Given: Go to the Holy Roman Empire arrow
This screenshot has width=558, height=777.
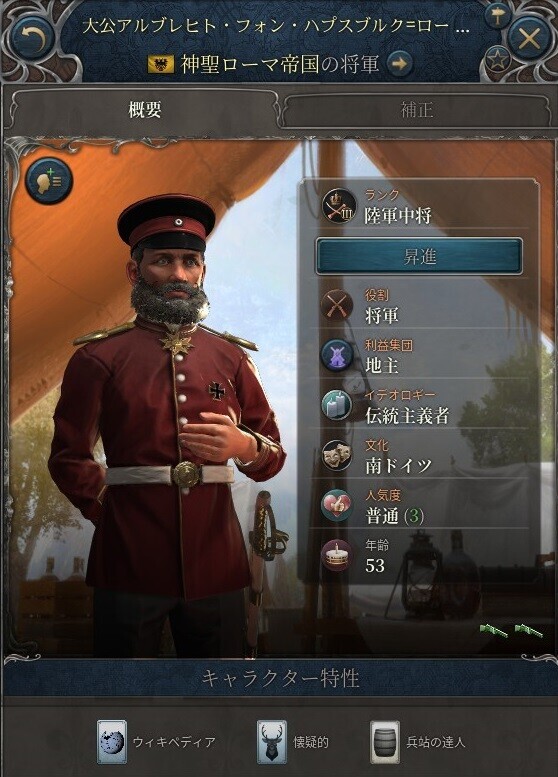Looking at the screenshot, I should coord(399,63).
